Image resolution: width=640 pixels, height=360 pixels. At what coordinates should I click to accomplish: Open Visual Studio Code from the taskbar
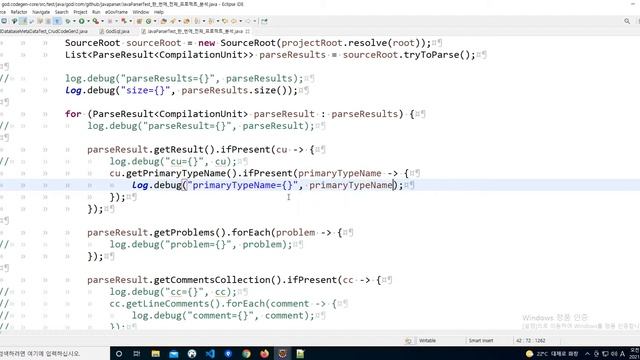pos(210,353)
